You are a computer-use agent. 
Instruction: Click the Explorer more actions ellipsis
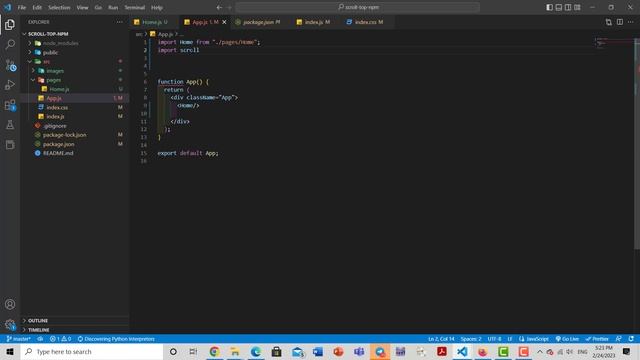pyautogui.click(x=119, y=22)
